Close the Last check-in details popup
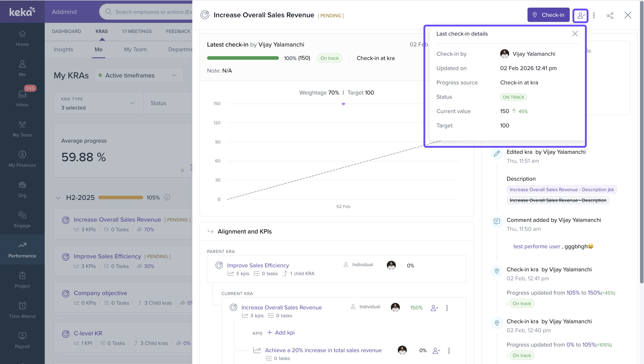The width and height of the screenshot is (644, 364). (575, 34)
